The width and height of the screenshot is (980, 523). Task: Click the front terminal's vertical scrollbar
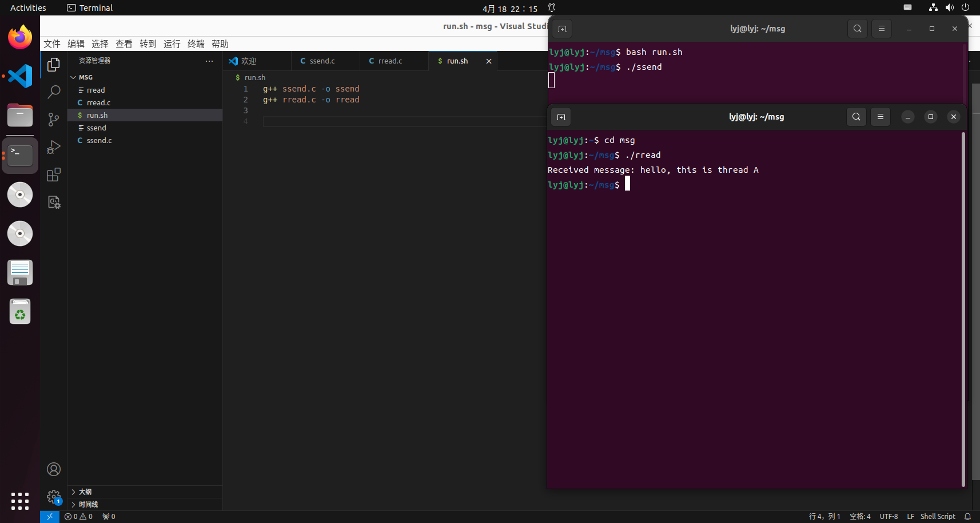tap(963, 309)
